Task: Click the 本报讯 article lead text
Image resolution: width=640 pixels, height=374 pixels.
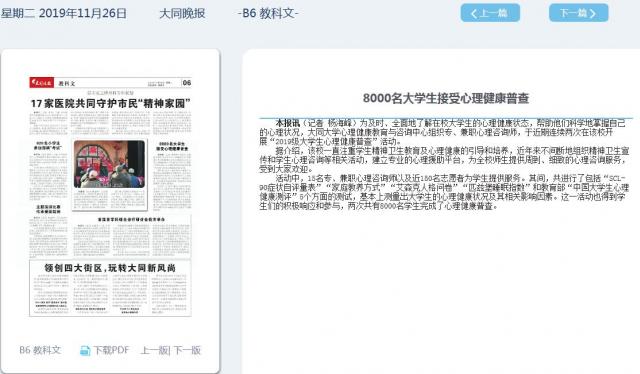Action: coord(288,123)
